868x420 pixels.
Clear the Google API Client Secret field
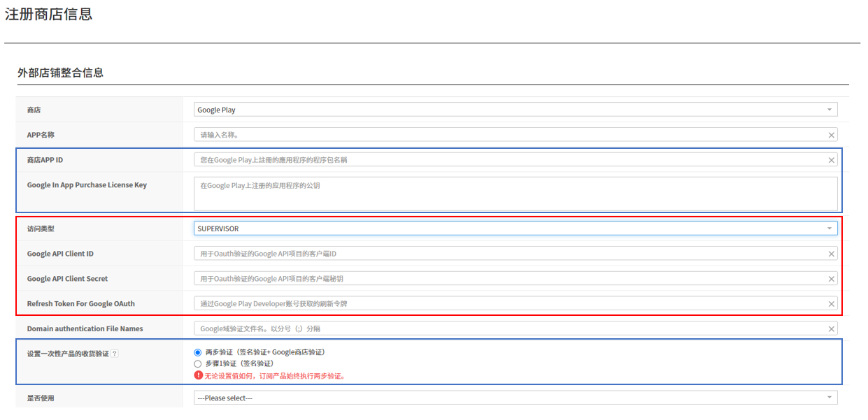pos(832,278)
